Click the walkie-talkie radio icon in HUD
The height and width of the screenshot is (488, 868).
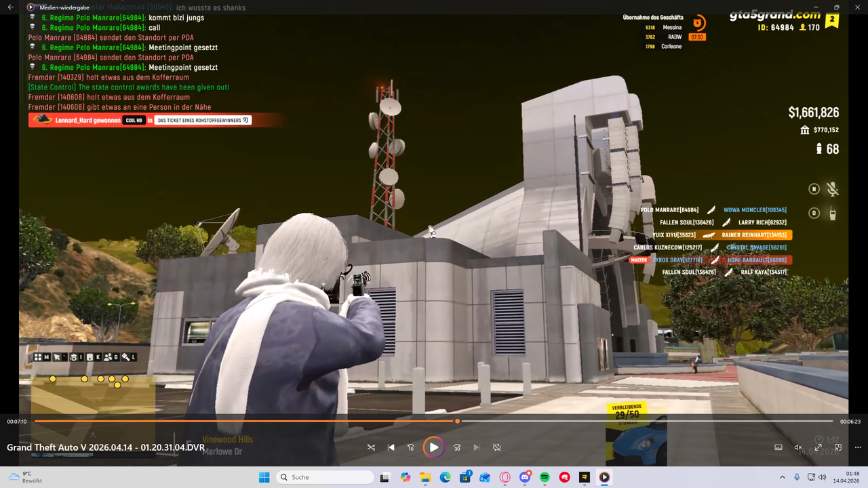[x=833, y=213]
